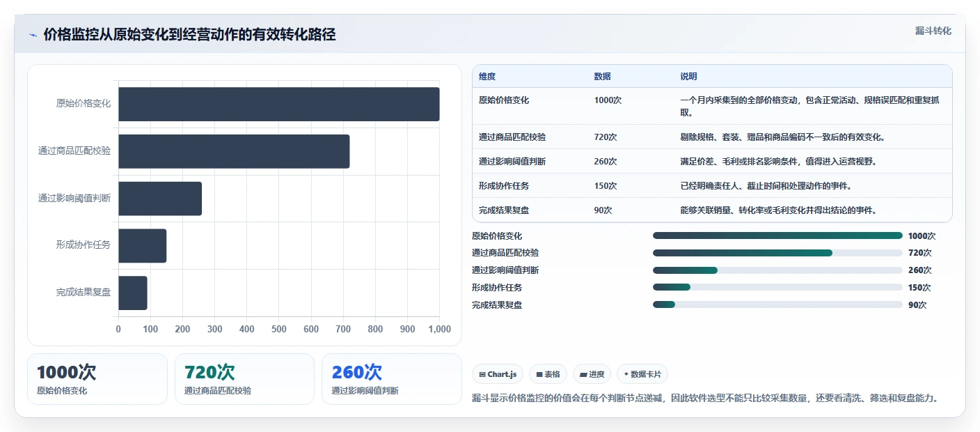Select the 数据卡片 chip
Screen dimensions: 980x432
[642, 374]
